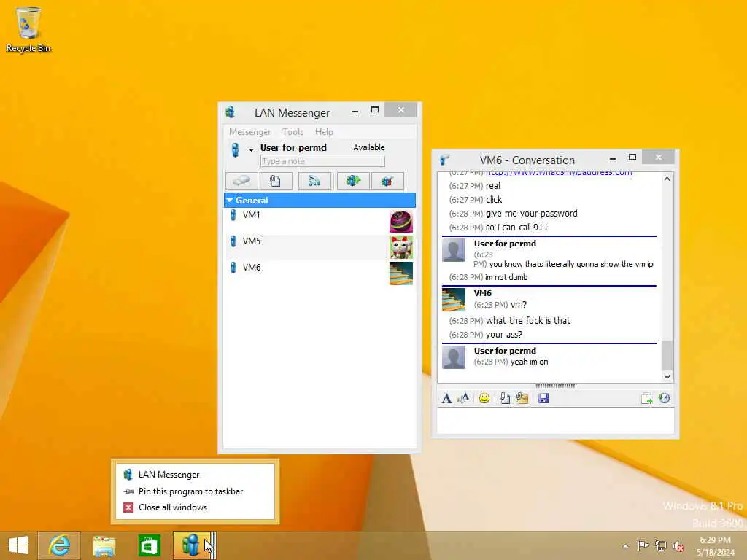Click the 'User for permd' name in LAN Messenger
The height and width of the screenshot is (560, 747).
[x=293, y=147]
